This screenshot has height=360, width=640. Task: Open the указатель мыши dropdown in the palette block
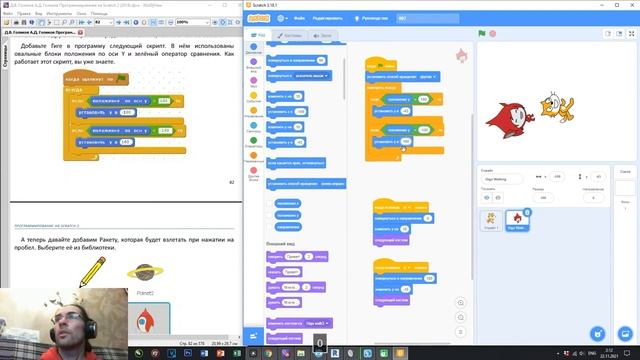[311, 76]
